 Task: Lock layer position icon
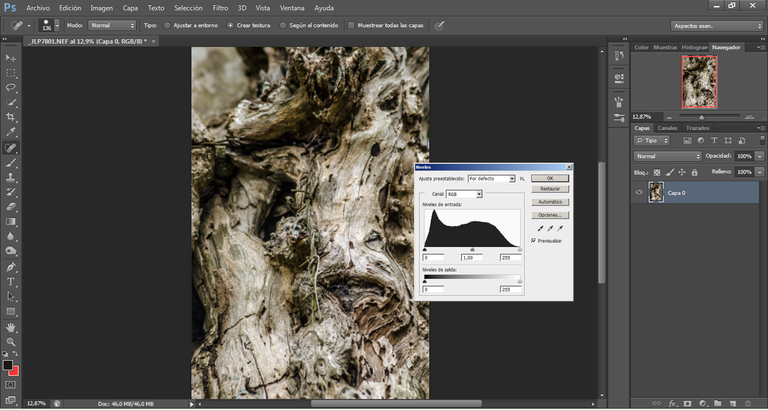tap(682, 172)
